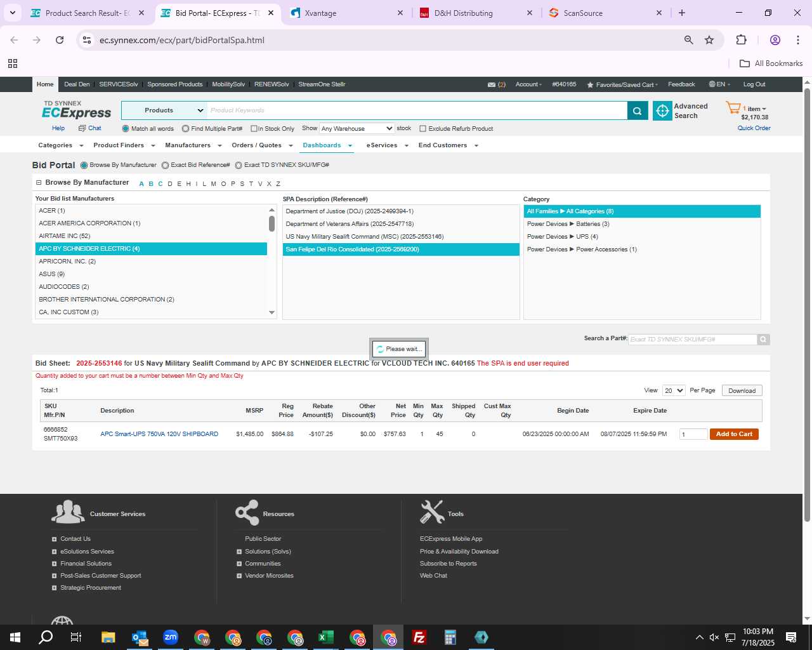Click the Search a Part# input field
812x650 pixels.
pyautogui.click(x=693, y=340)
